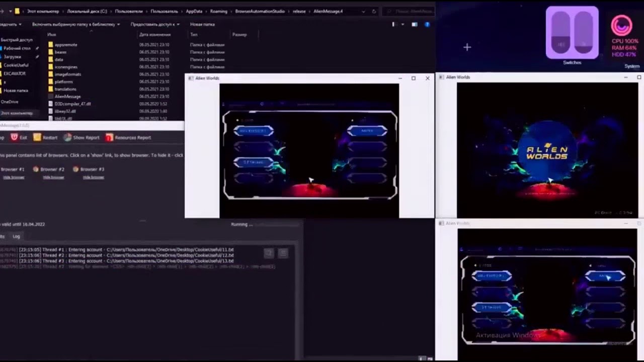Open the Предоставить доступ к dropdown
The height and width of the screenshot is (362, 644).
point(155,24)
